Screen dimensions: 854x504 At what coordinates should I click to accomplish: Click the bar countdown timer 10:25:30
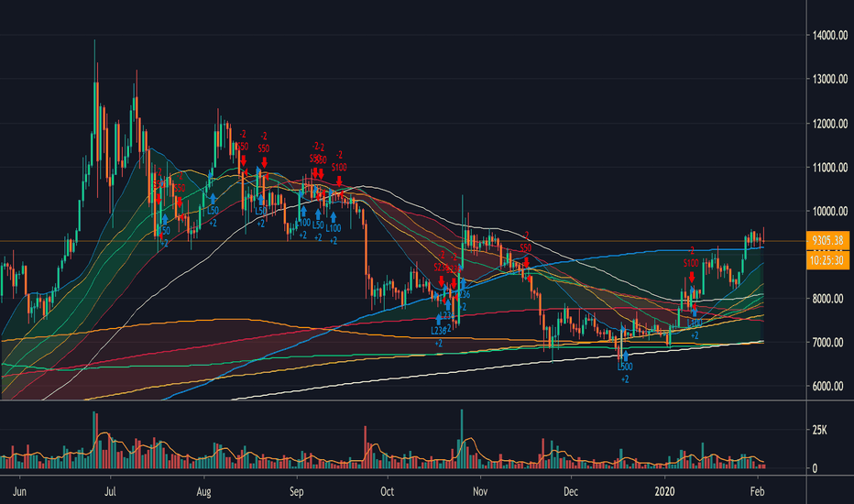click(x=827, y=260)
